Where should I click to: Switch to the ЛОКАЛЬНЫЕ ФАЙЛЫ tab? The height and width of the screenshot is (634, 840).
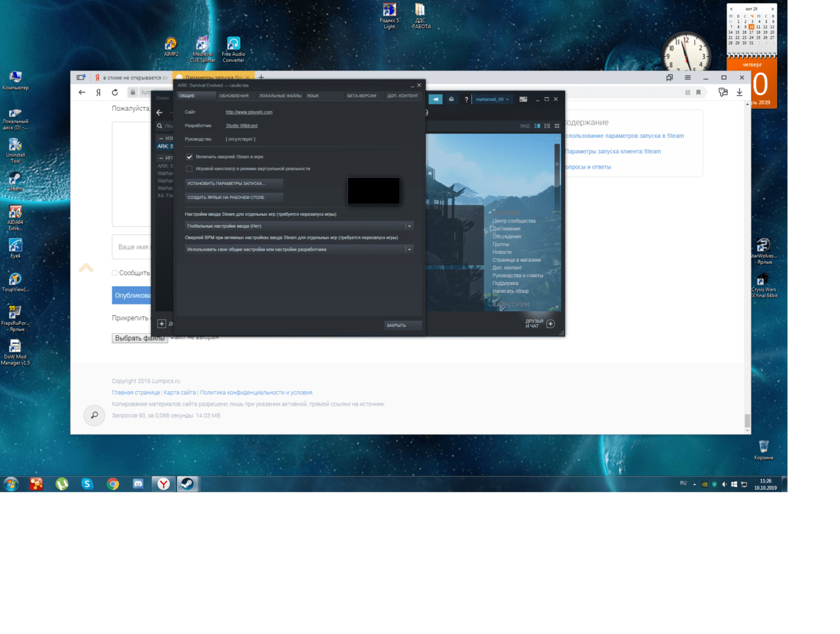[280, 96]
